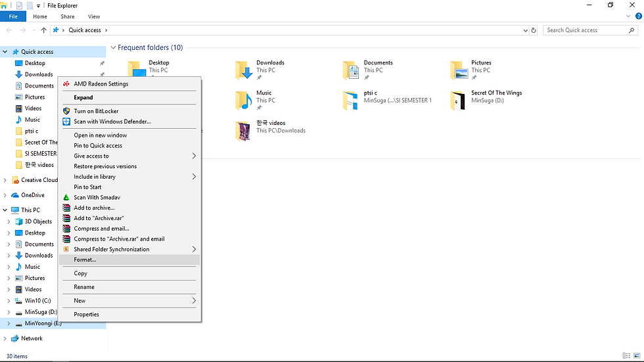Select Copy in the context menu

coord(129,273)
